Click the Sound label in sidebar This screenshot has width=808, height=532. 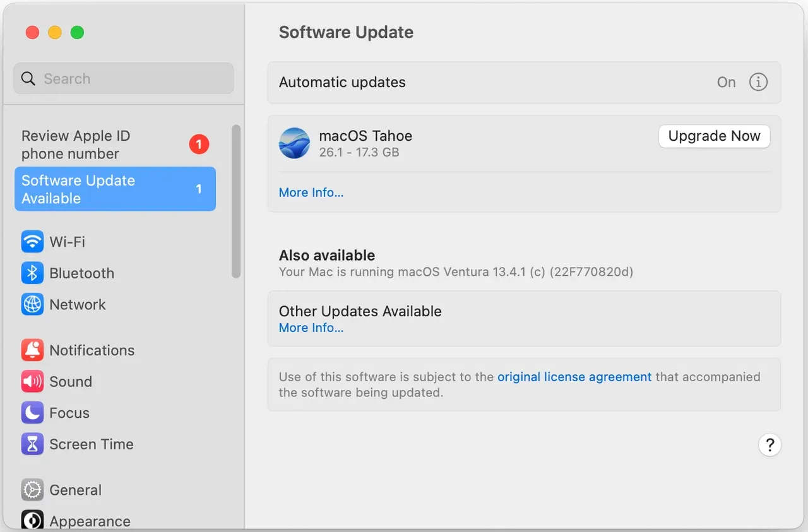pos(71,382)
